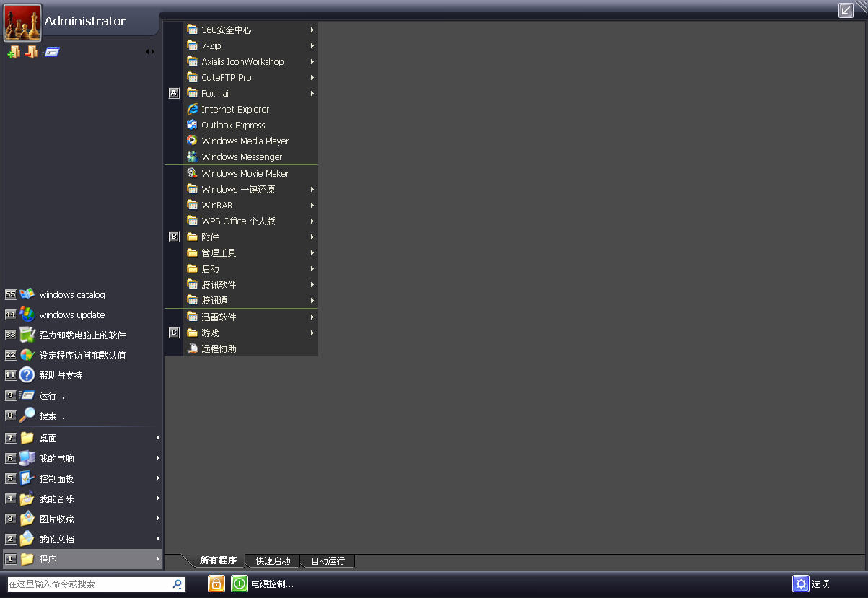This screenshot has height=598, width=868.
Task: Click the 桌面 folder icon
Action: point(27,438)
